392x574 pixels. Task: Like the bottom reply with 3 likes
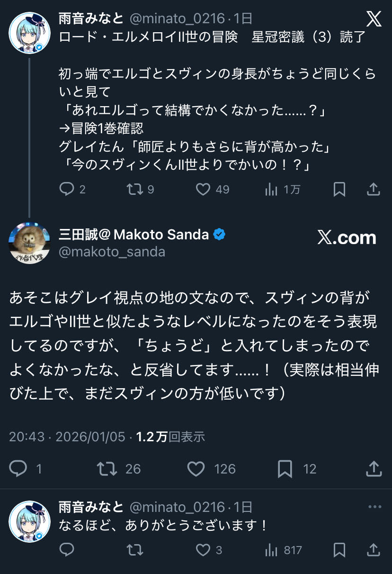click(203, 550)
